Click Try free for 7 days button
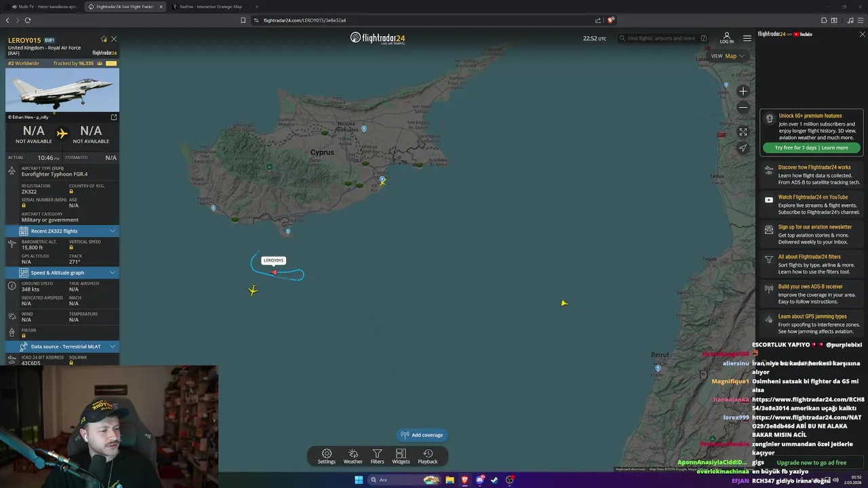Viewport: 868px width, 488px height. pyautogui.click(x=812, y=148)
